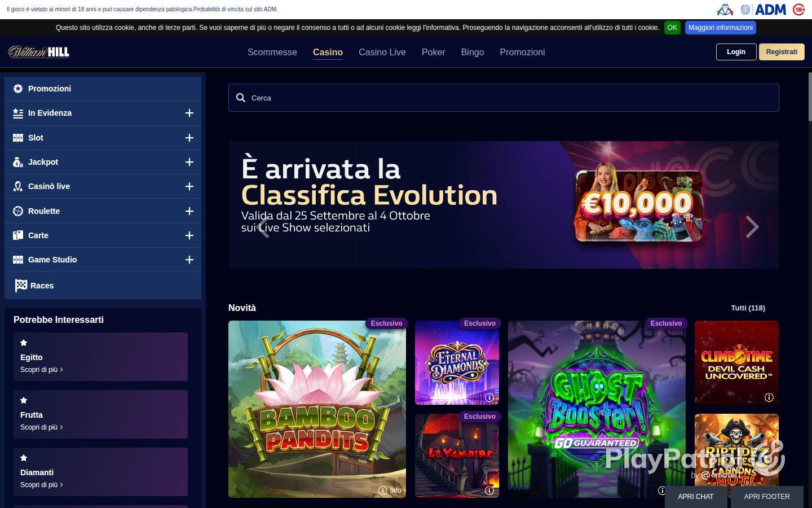Click the page vertical scrollbar
This screenshot has width=812, height=508.
click(810, 96)
